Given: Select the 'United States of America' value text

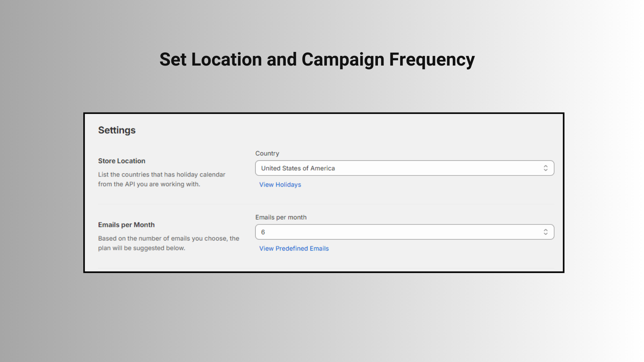Looking at the screenshot, I should click(298, 168).
